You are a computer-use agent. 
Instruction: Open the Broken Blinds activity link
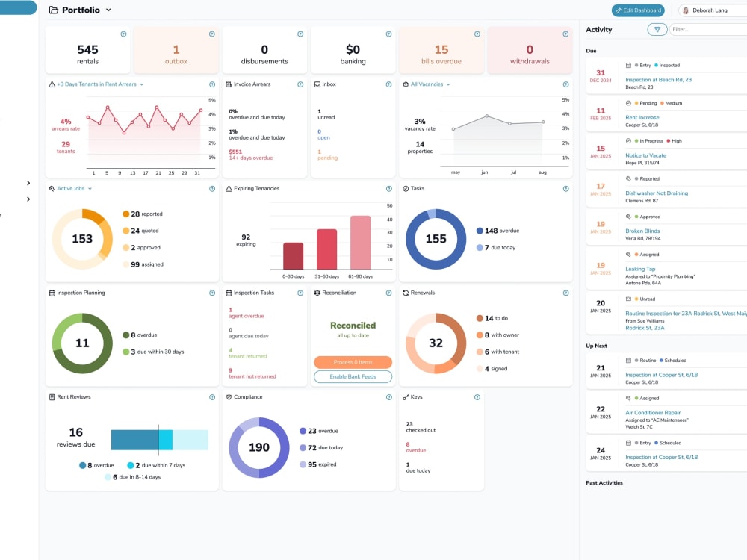pyautogui.click(x=642, y=231)
